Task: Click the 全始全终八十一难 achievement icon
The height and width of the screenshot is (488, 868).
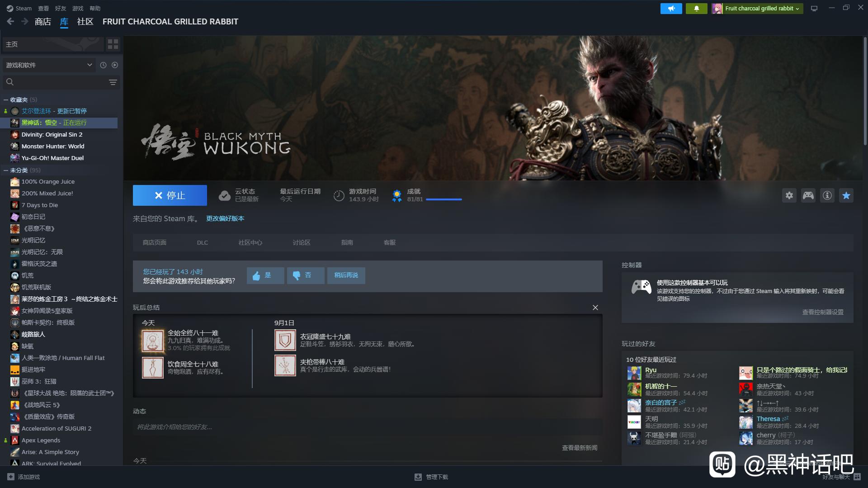Action: tap(153, 341)
